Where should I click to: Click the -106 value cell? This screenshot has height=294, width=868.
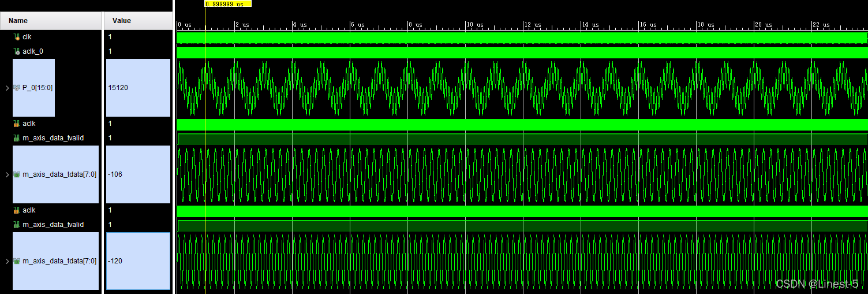139,174
